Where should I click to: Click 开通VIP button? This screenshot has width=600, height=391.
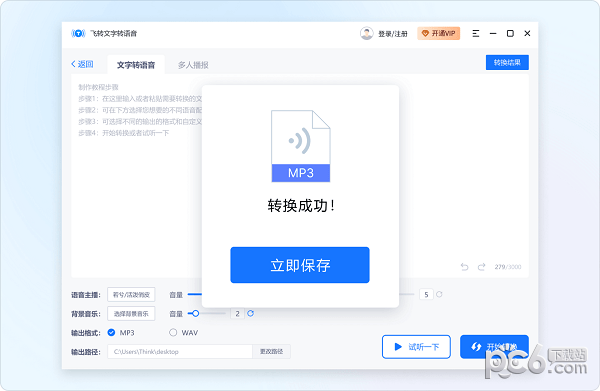pyautogui.click(x=439, y=33)
